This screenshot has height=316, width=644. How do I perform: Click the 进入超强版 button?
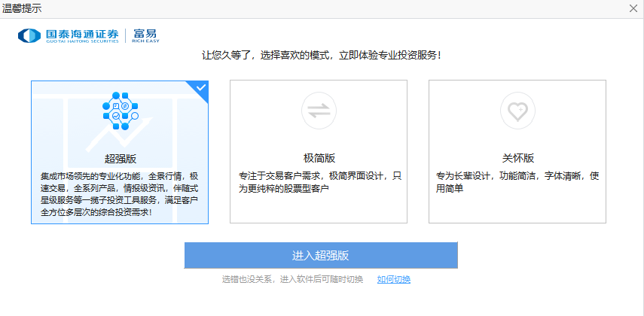click(x=321, y=255)
